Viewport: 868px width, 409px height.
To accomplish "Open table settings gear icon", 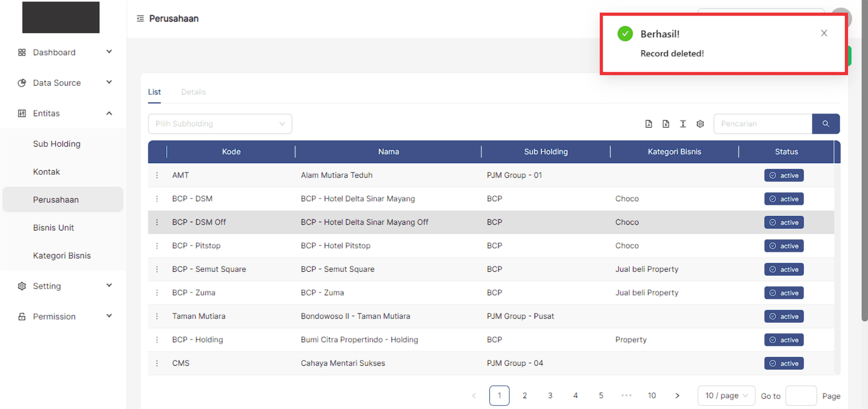I will point(700,124).
